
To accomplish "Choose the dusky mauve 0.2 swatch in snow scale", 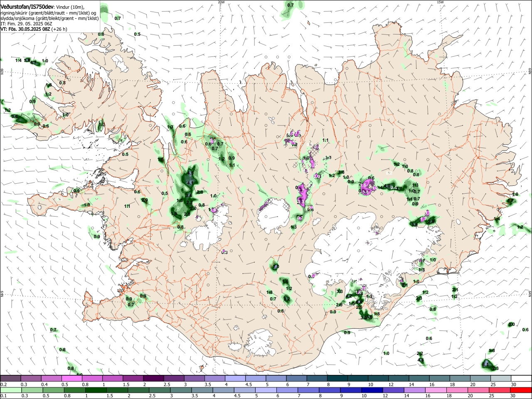I will [10, 379].
